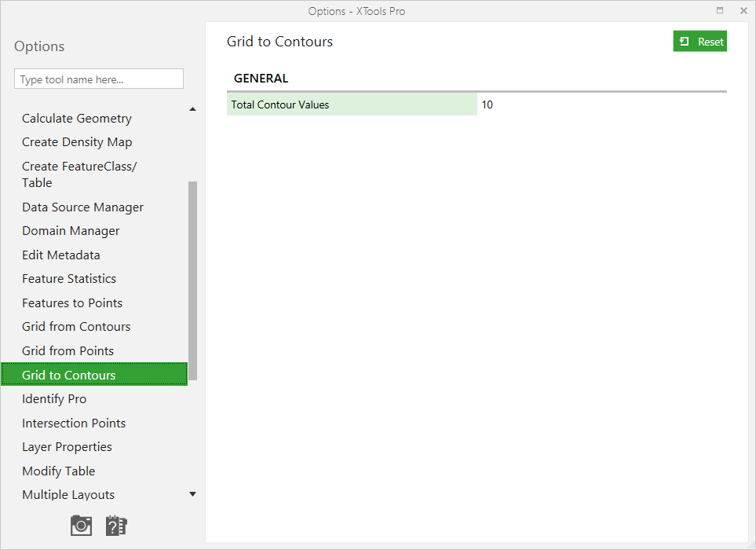Click the Total Contour Values label
Screen dimensions: 756x550
pos(280,104)
